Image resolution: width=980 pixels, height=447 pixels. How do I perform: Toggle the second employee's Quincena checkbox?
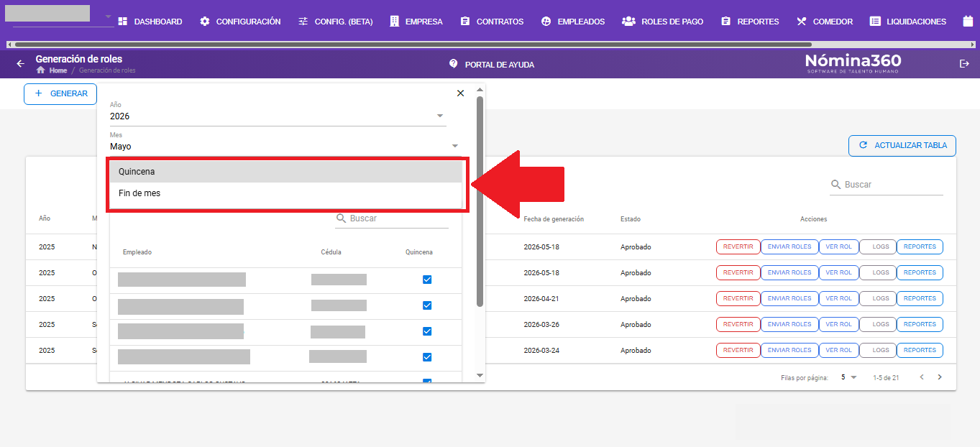pyautogui.click(x=427, y=305)
